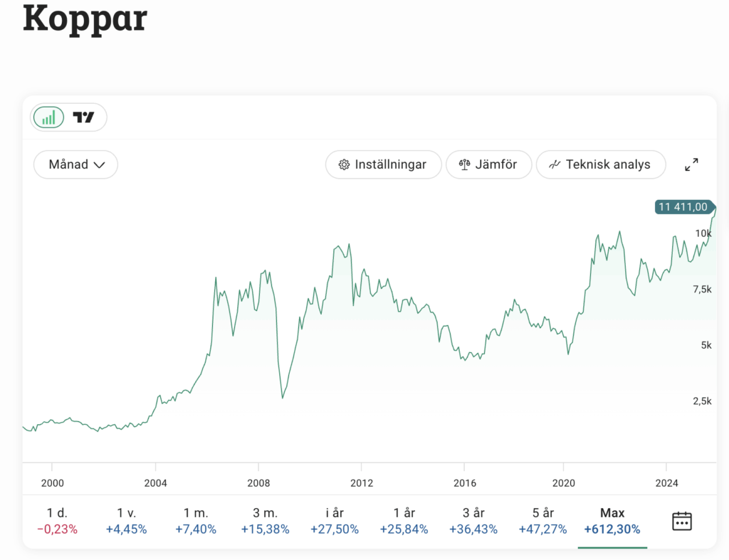This screenshot has width=729, height=560.
Task: Click the Teknisk analys line icon
Action: pos(555,164)
